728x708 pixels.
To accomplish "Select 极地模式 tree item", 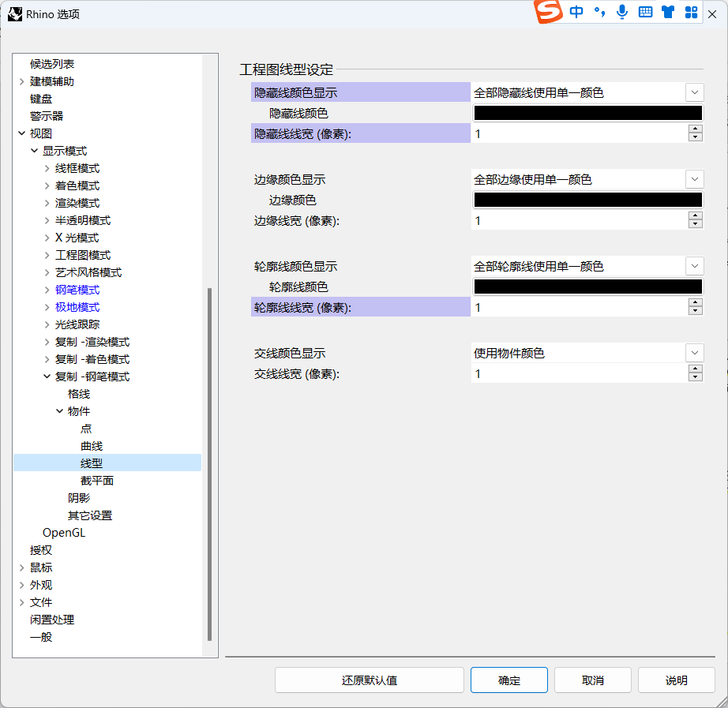I will pyautogui.click(x=77, y=307).
